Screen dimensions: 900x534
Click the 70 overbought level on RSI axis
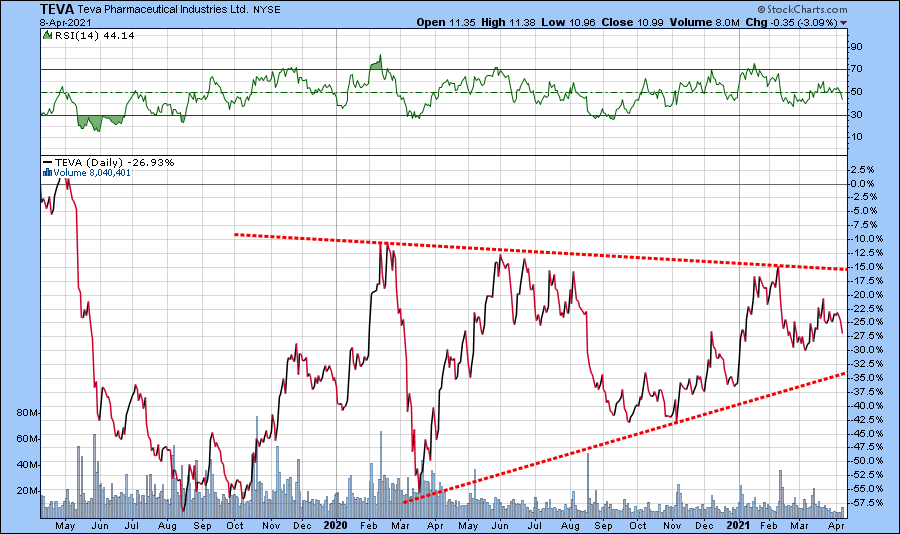click(x=855, y=69)
